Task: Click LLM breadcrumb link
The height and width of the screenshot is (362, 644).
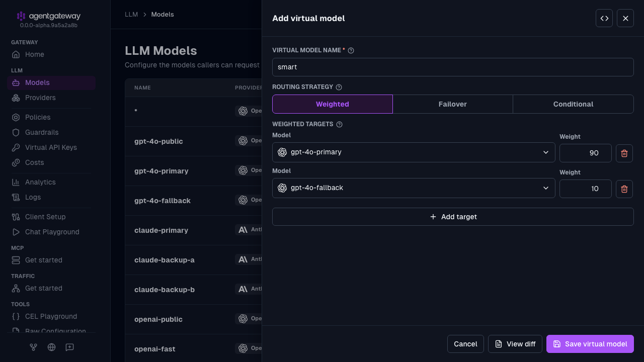Action: (x=131, y=15)
